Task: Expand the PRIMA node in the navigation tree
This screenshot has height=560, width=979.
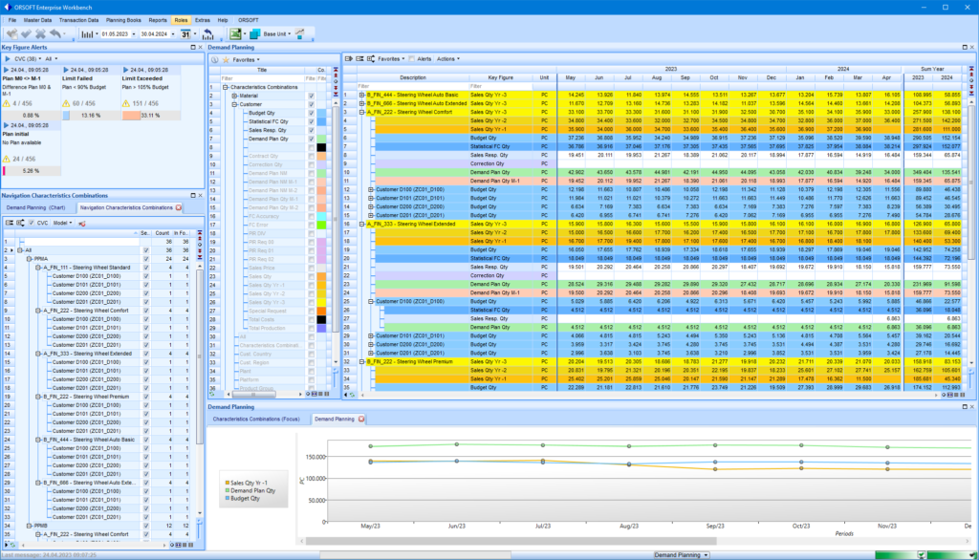Action: pyautogui.click(x=28, y=259)
